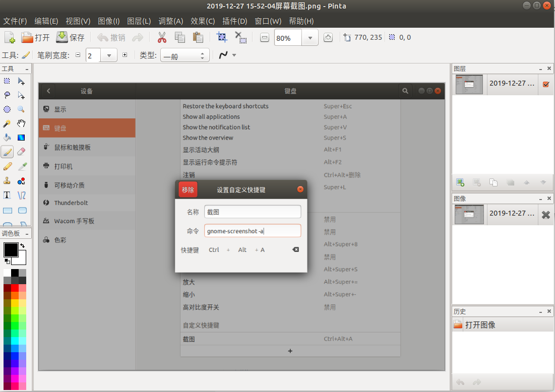Select the Text tool
Screen dimensions: 555x392
tap(7, 195)
